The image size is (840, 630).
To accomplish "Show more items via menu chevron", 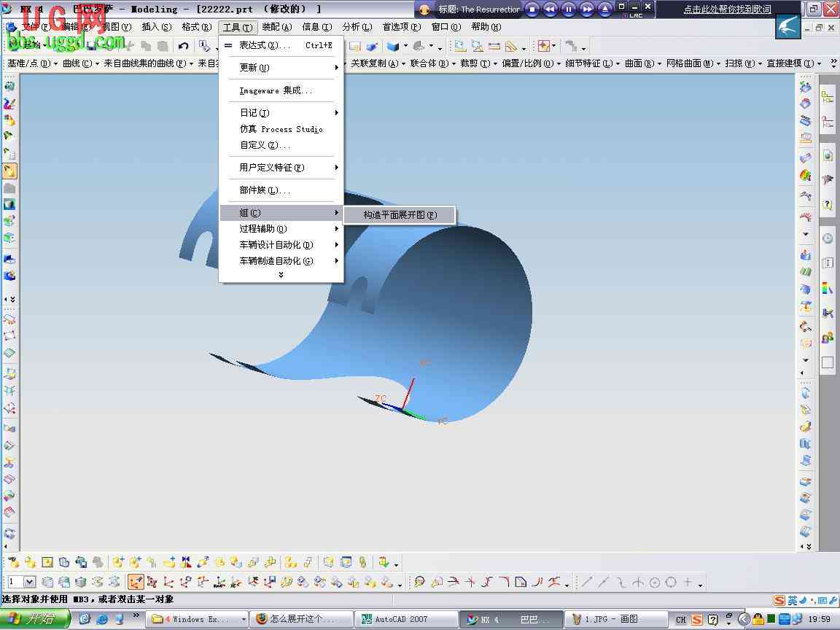I will tap(281, 275).
